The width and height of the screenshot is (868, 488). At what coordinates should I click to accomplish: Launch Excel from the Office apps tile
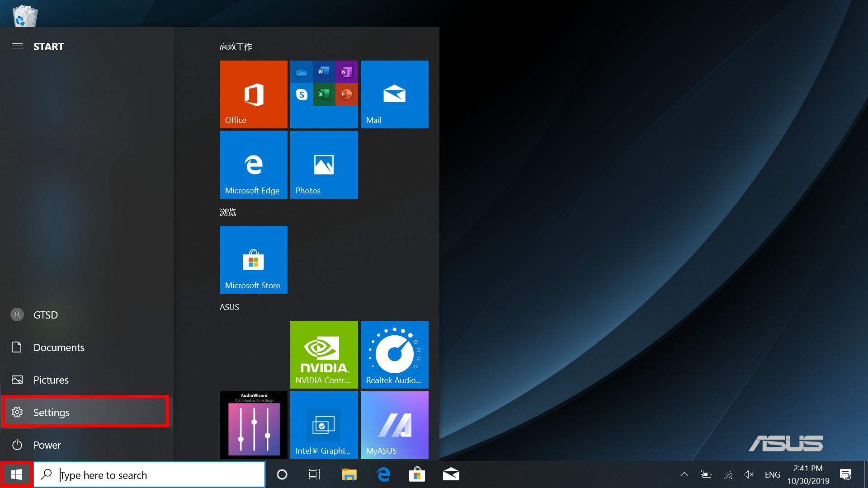tap(324, 94)
